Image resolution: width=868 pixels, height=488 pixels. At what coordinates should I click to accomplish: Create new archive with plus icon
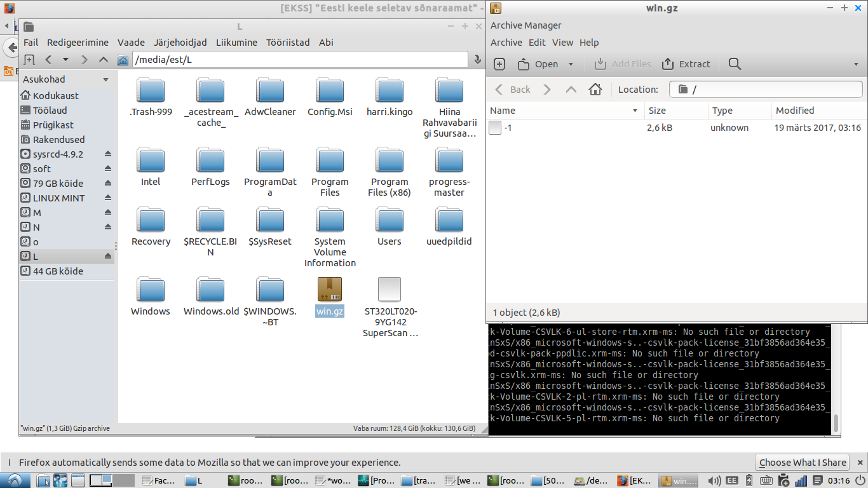499,64
